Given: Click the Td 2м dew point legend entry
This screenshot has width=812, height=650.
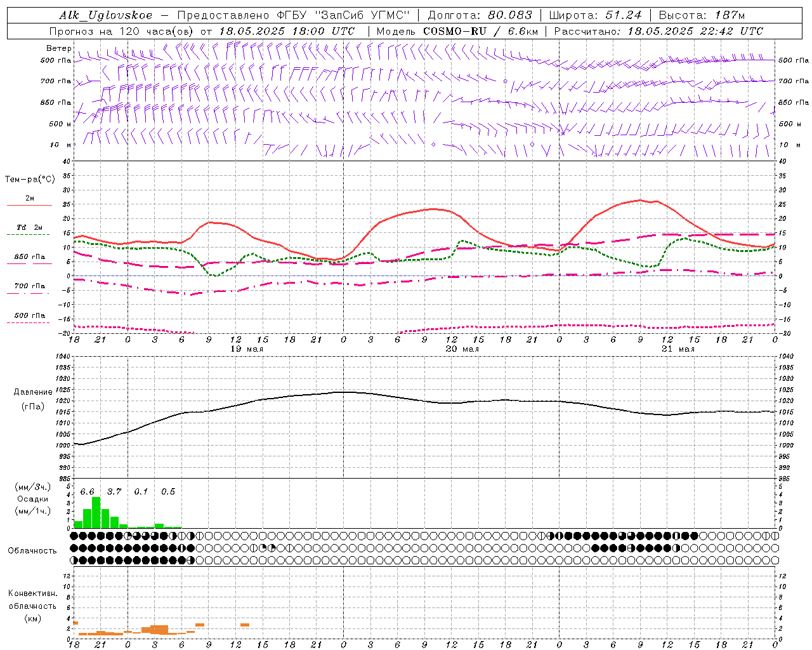Looking at the screenshot, I should 30,227.
